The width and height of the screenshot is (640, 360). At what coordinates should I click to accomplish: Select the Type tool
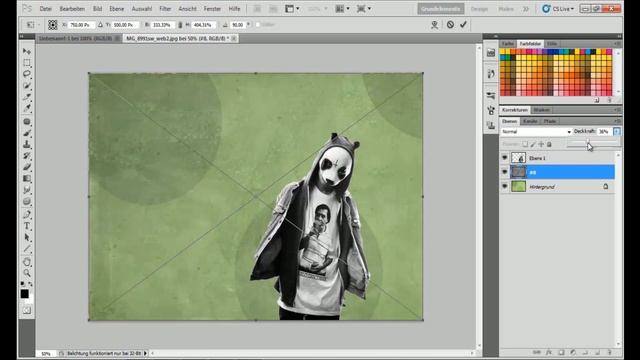pos(27,226)
